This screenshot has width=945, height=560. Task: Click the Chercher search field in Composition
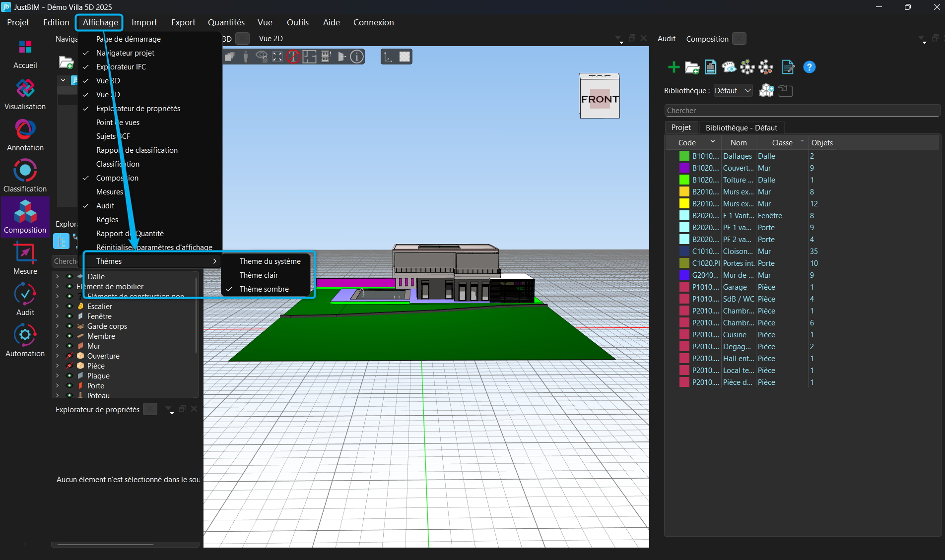pyautogui.click(x=802, y=111)
